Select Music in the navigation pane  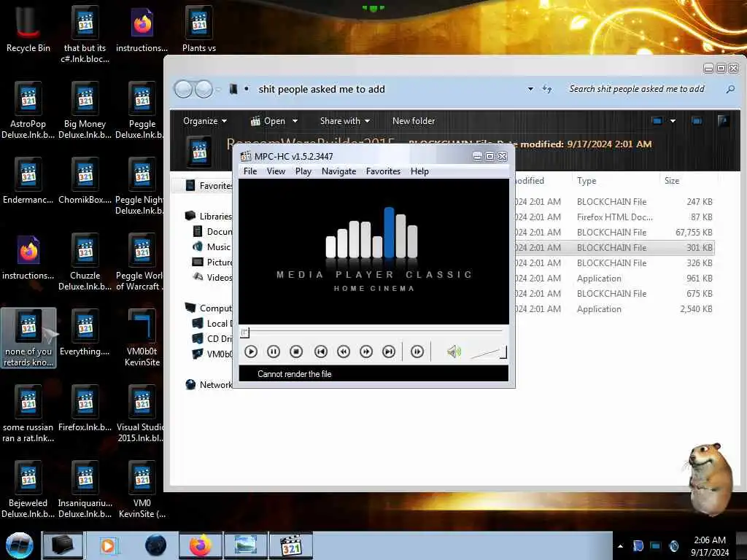tap(212, 246)
